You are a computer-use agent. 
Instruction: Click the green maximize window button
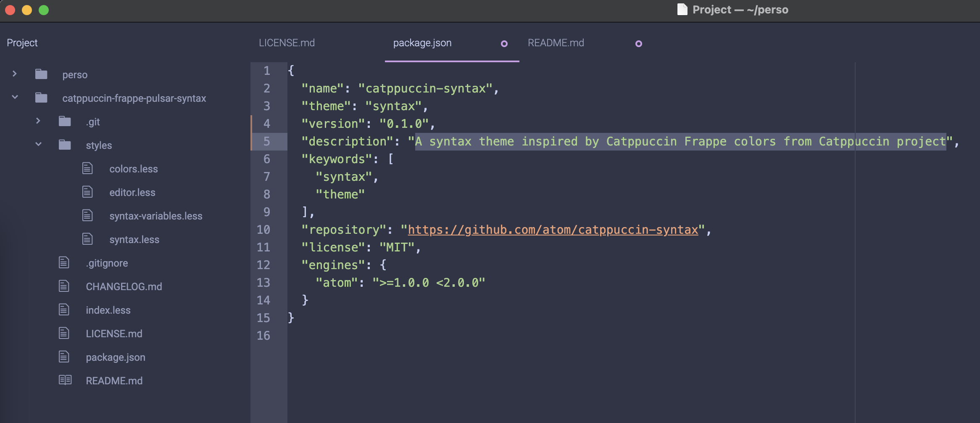tap(44, 10)
